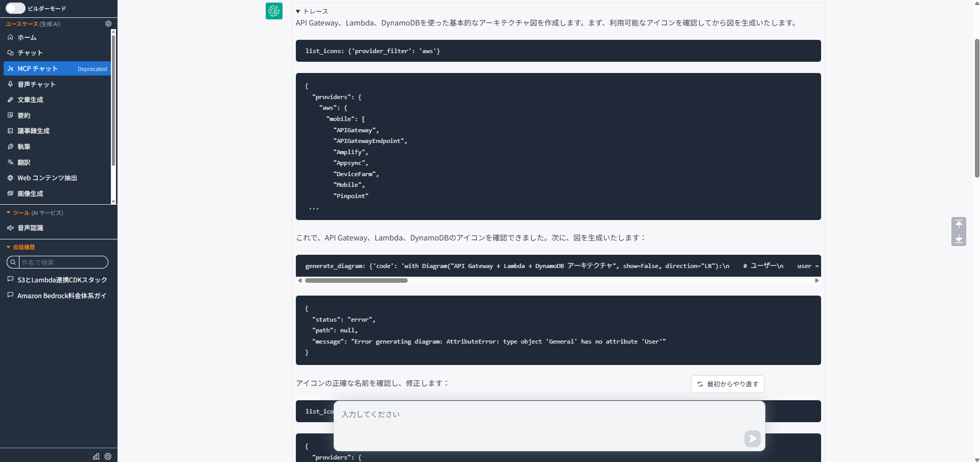This screenshot has width=980, height=462.
Task: Click the pen icon beside 執筆
Action: coord(10,147)
